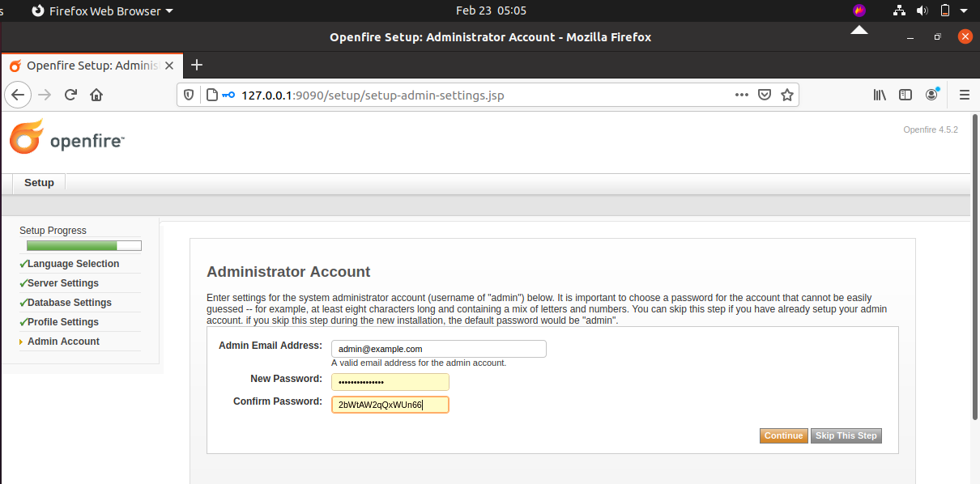Screen dimensions: 980x484
Task: Select Admin Account step in sidebar
Action: tap(63, 342)
